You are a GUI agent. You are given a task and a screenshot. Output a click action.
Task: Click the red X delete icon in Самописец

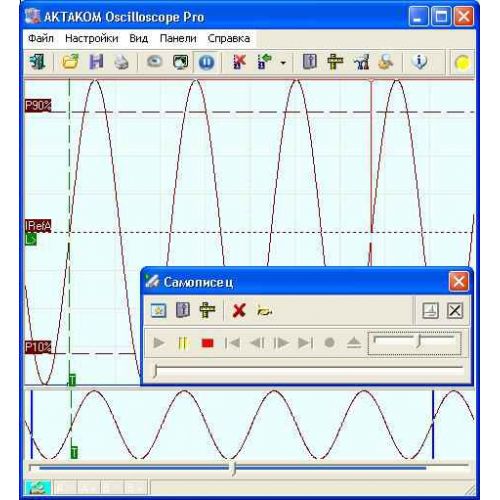pos(239,311)
